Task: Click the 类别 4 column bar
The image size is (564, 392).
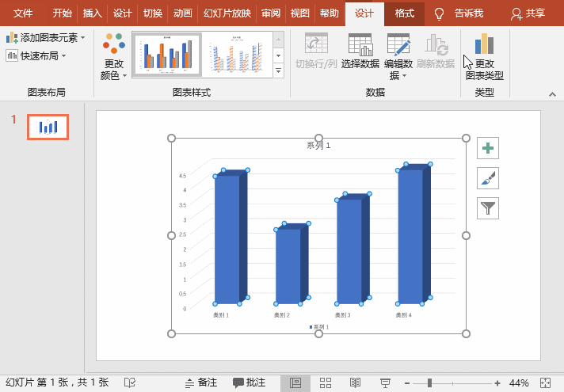Action: 413,234
